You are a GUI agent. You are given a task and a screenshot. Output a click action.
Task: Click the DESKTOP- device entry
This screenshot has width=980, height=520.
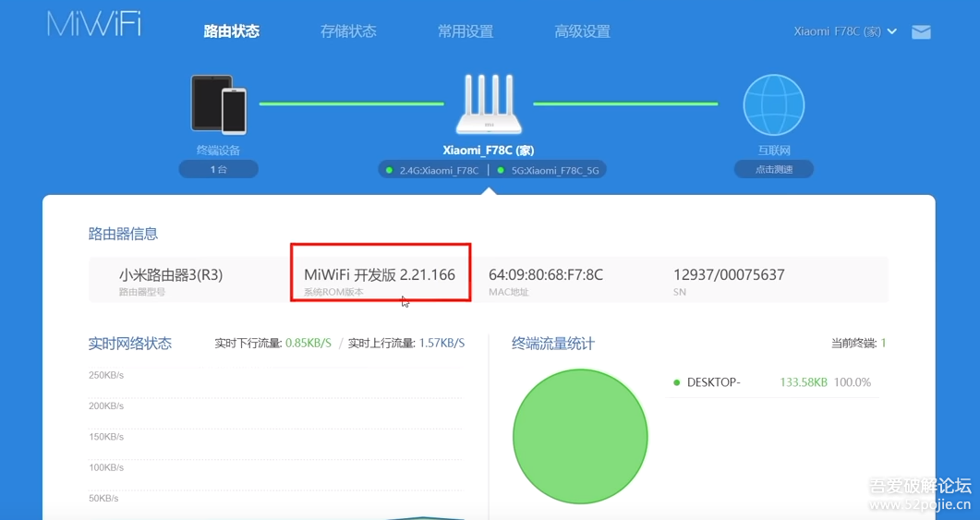tap(713, 382)
